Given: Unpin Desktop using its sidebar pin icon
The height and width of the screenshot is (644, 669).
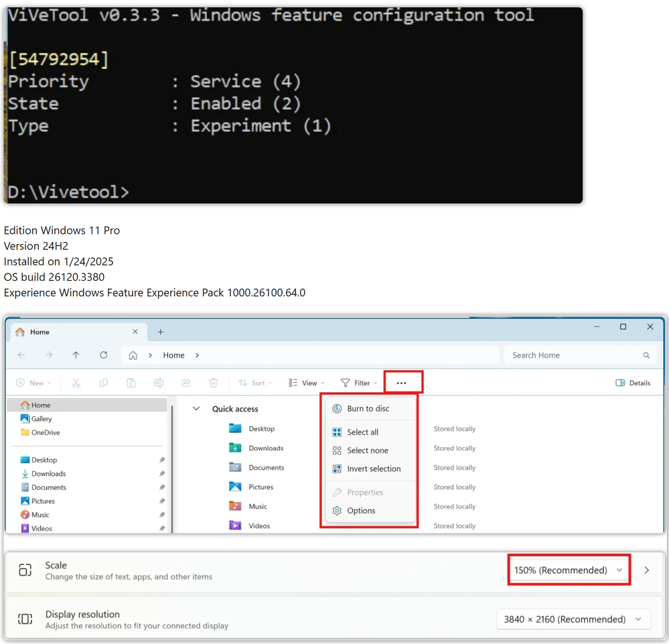Looking at the screenshot, I should click(x=162, y=460).
